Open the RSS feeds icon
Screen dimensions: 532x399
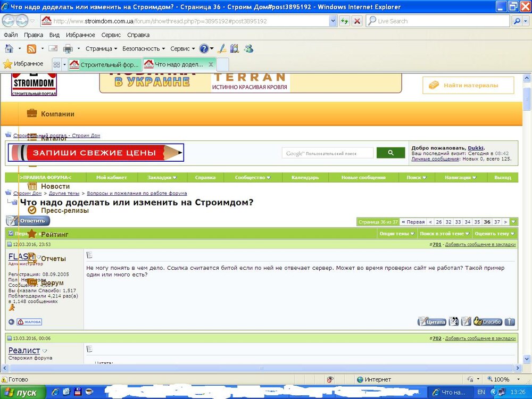click(x=31, y=49)
